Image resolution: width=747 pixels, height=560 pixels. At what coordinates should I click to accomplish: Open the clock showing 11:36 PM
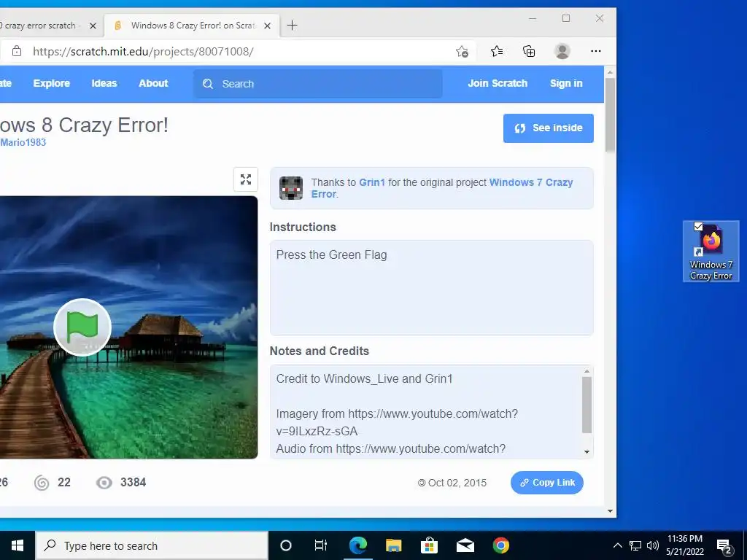(685, 545)
